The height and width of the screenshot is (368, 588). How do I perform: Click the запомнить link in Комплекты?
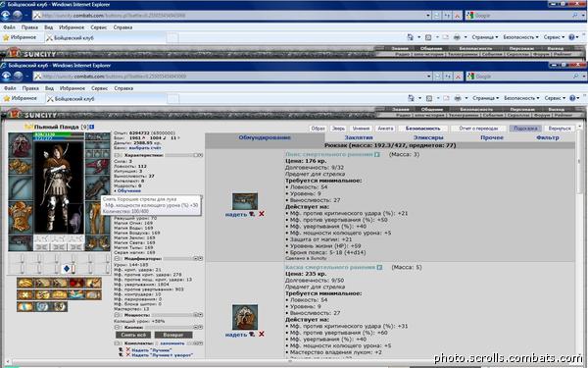pos(172,343)
